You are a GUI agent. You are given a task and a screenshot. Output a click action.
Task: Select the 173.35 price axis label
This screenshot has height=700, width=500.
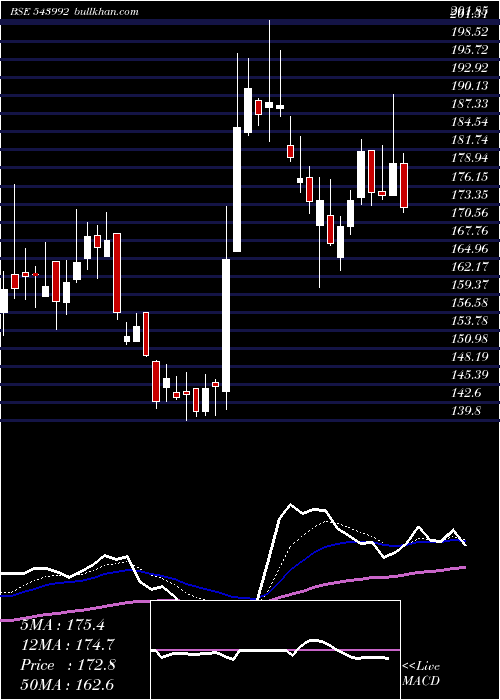pyautogui.click(x=470, y=195)
